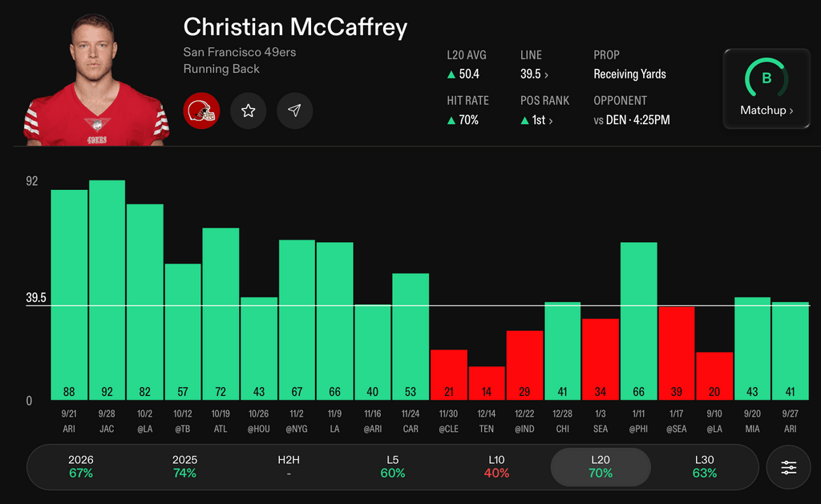821x504 pixels.
Task: Switch to the L10 tab
Action: pyautogui.click(x=496, y=466)
